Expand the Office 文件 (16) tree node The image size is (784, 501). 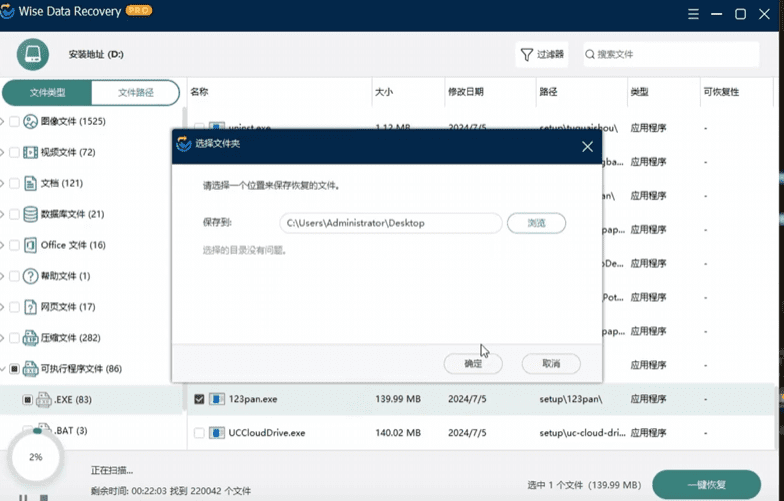tap(3, 245)
